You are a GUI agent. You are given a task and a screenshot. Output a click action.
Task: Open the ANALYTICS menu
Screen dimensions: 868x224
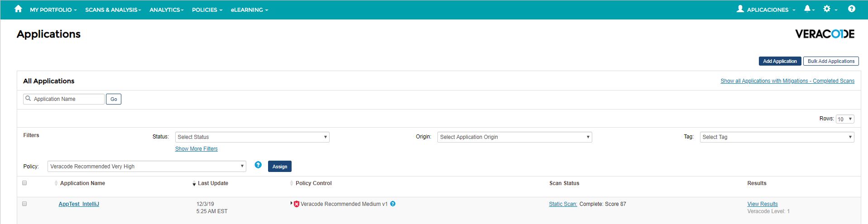pyautogui.click(x=167, y=10)
